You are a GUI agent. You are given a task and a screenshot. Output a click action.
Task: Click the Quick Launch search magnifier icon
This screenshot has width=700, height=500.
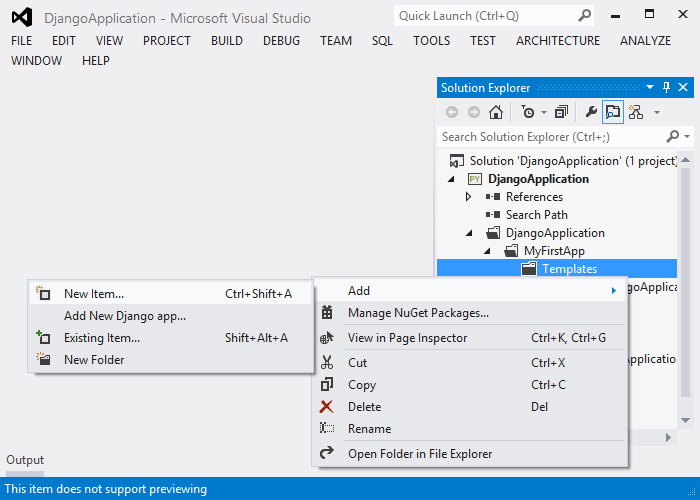coord(584,16)
